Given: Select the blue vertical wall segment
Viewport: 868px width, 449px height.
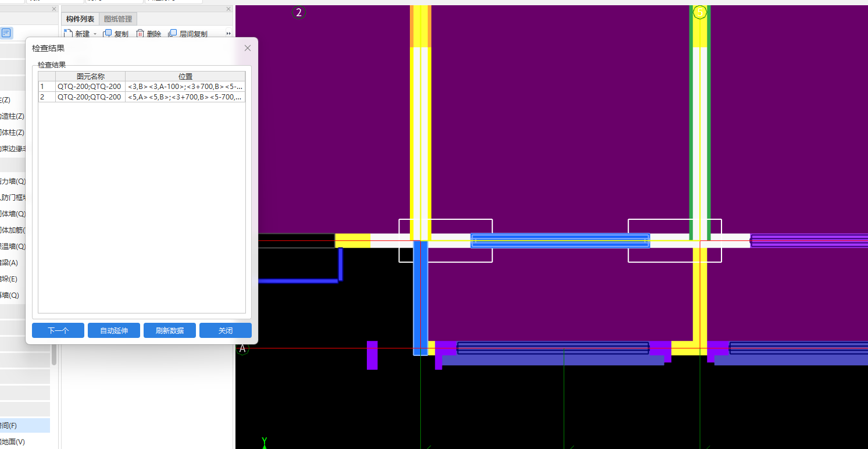Looking at the screenshot, I should [x=420, y=298].
